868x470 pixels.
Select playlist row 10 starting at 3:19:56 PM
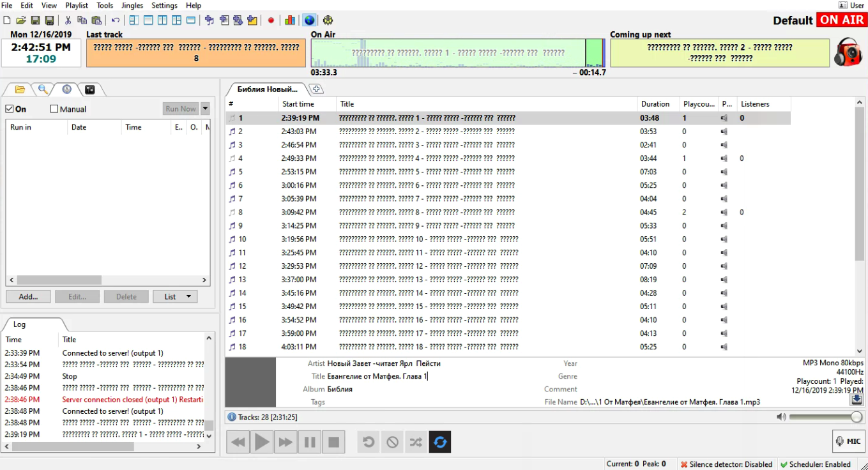(x=508, y=239)
